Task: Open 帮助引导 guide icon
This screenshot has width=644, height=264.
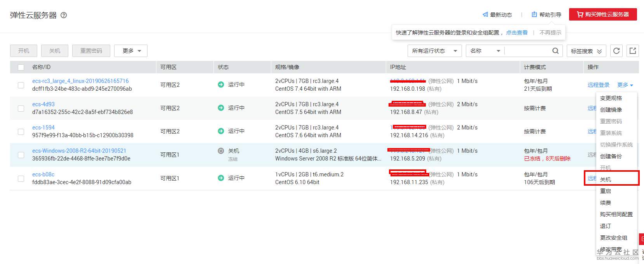Action: [534, 15]
